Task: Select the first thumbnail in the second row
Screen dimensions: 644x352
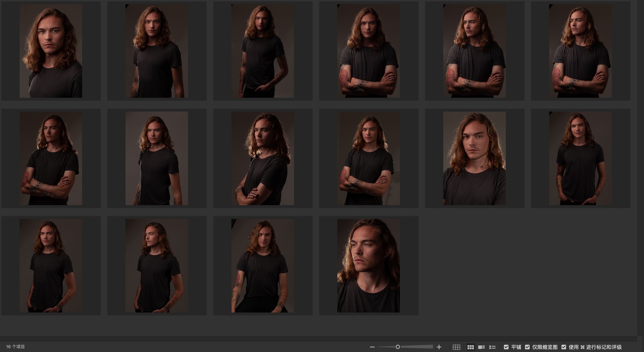Action: (x=51, y=158)
